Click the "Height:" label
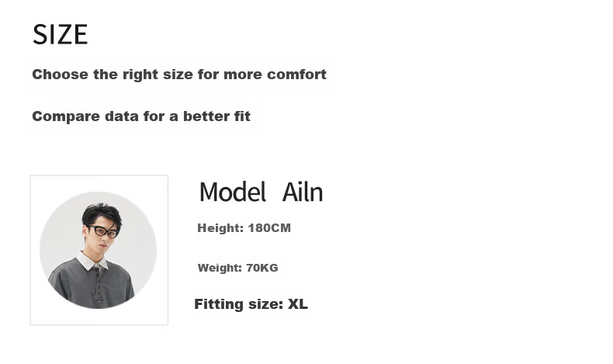Viewport: 613px width, 364px height. pos(220,228)
